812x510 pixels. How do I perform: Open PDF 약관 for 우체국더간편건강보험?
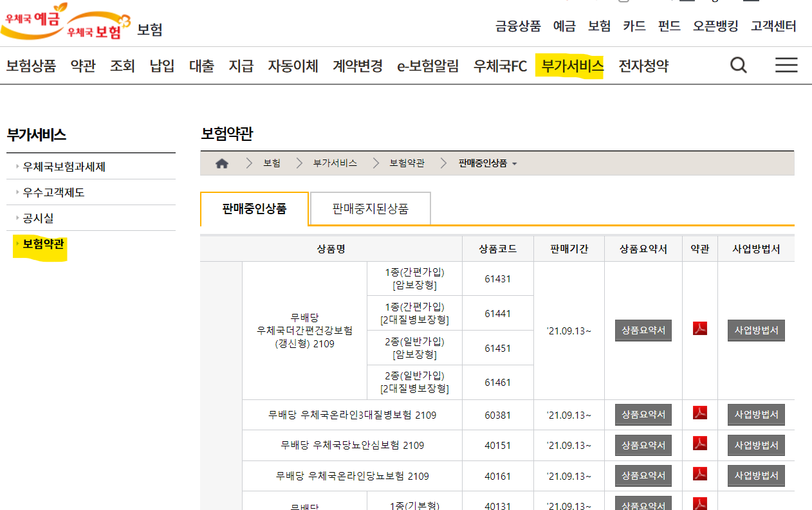(700, 329)
